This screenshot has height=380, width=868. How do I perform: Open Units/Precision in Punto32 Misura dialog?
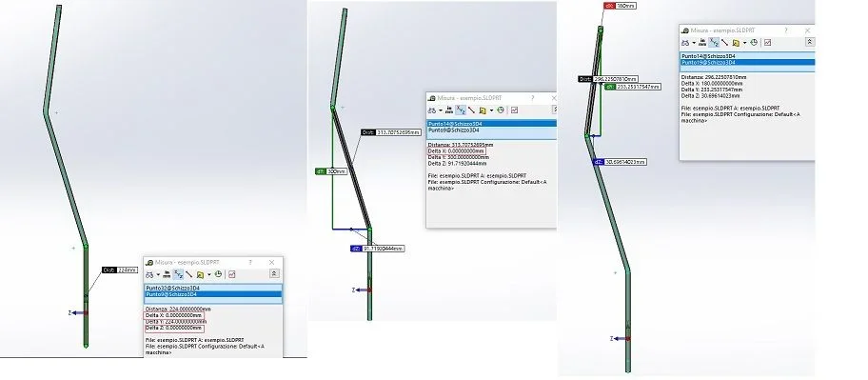(x=167, y=274)
